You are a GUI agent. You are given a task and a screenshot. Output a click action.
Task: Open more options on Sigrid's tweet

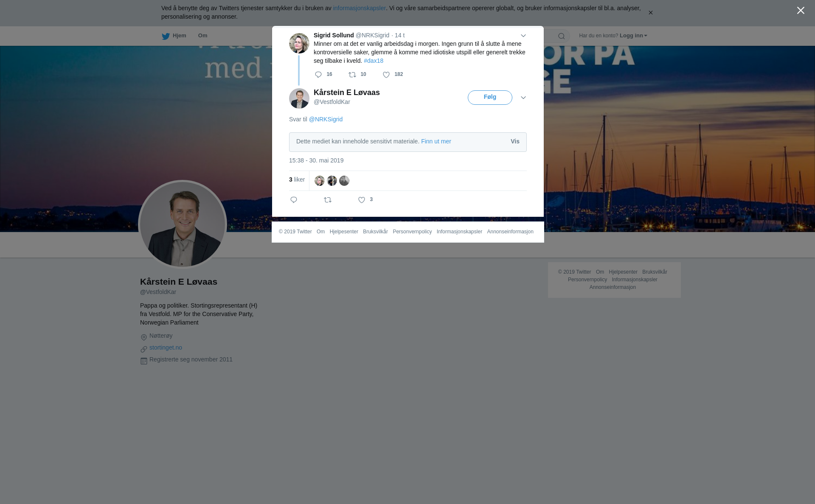[x=523, y=36]
